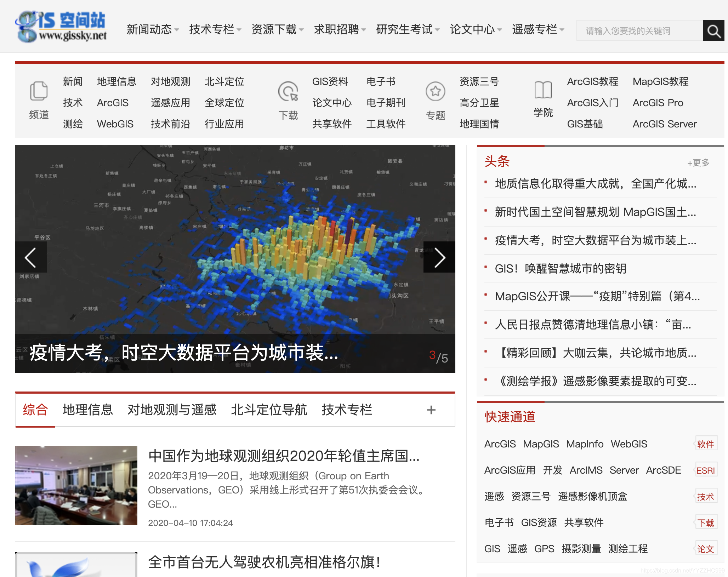Viewport: 728px width, 577px height.
Task: Click the 学院 open-book icon
Action: [543, 90]
